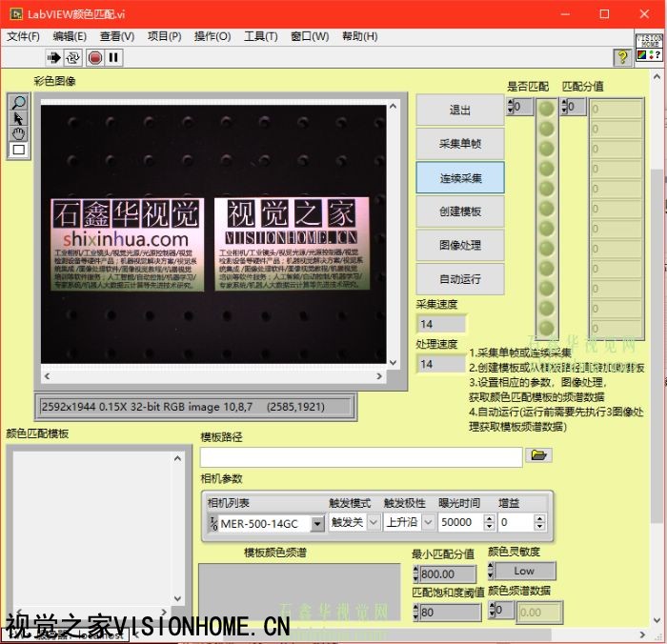
Task: Click the Run arrow in the toolbar
Action: (54, 57)
